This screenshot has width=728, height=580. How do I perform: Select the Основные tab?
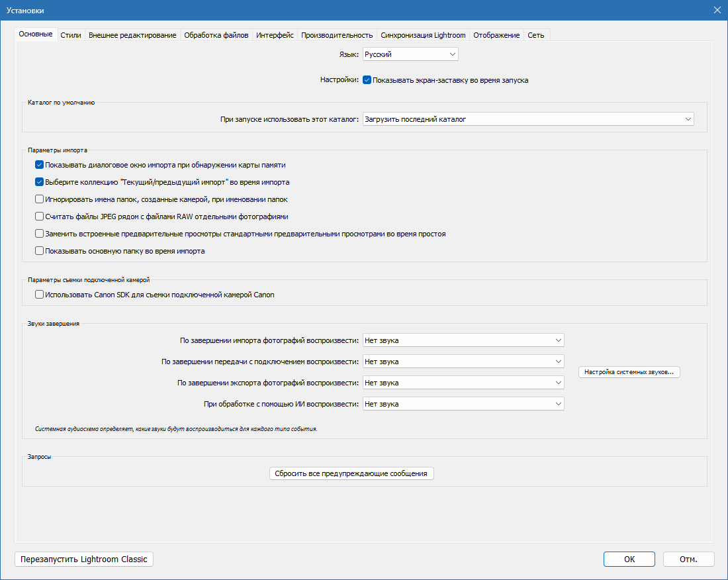point(36,34)
